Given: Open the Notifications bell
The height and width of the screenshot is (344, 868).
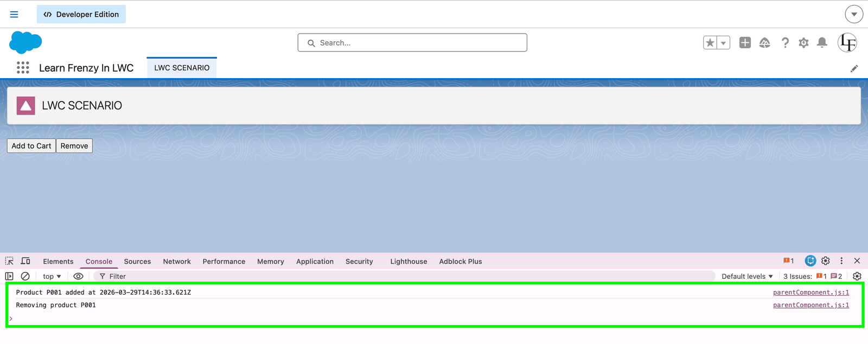Looking at the screenshot, I should click(822, 43).
